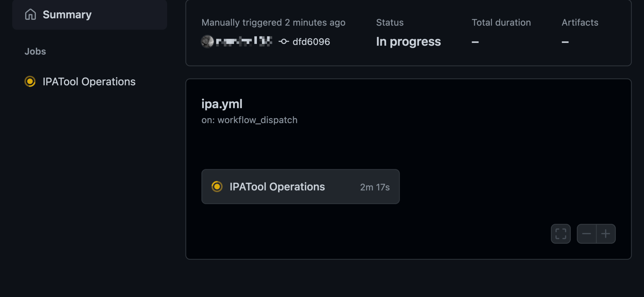Click the on: workflow_dispatch trigger label
The height and width of the screenshot is (297, 644).
click(249, 120)
